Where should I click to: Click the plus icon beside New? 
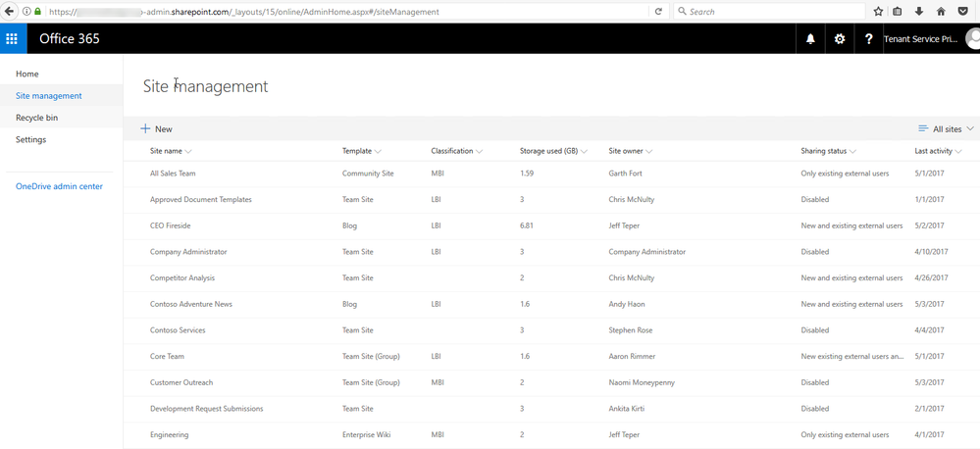[x=145, y=128]
